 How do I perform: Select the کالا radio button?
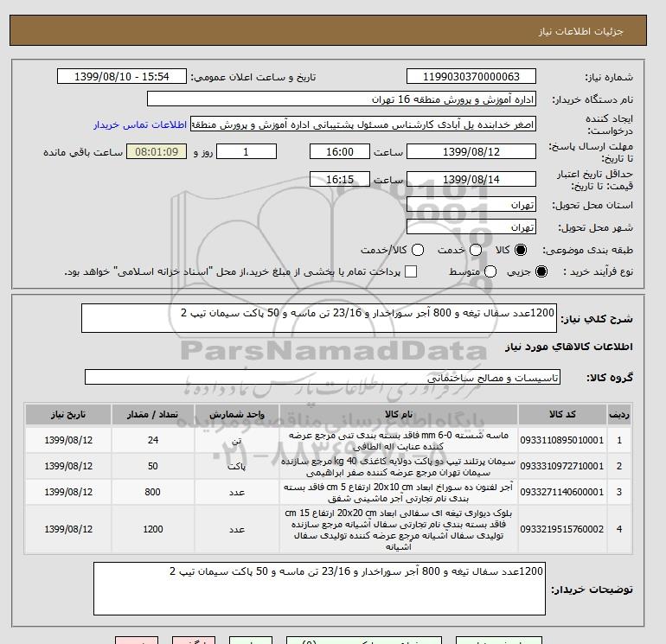[x=521, y=250]
